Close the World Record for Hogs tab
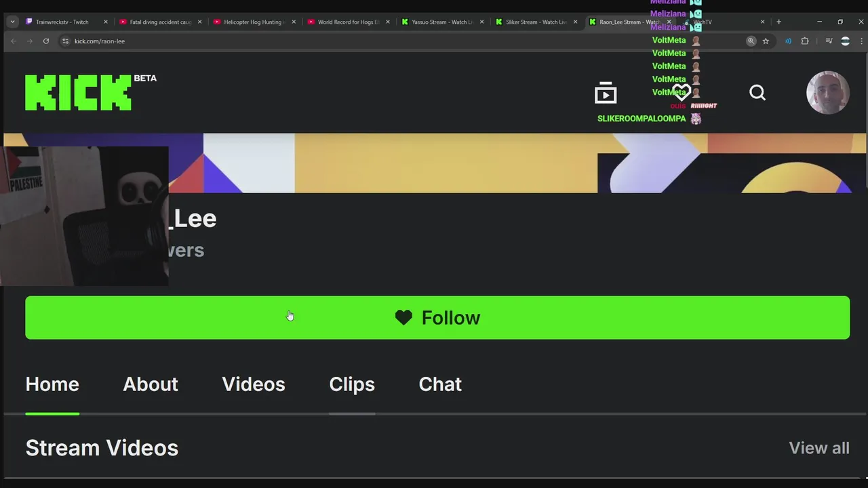This screenshot has width=868, height=488. coord(388,22)
